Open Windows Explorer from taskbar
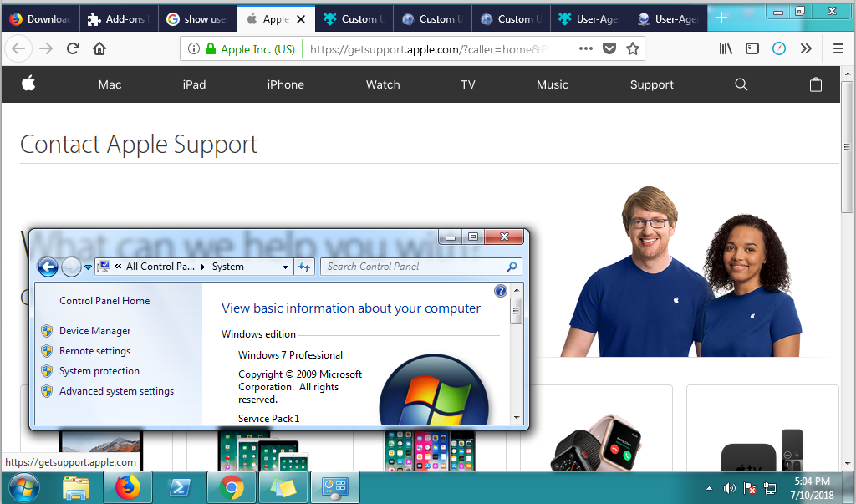Image resolution: width=856 pixels, height=504 pixels. pos(76,487)
